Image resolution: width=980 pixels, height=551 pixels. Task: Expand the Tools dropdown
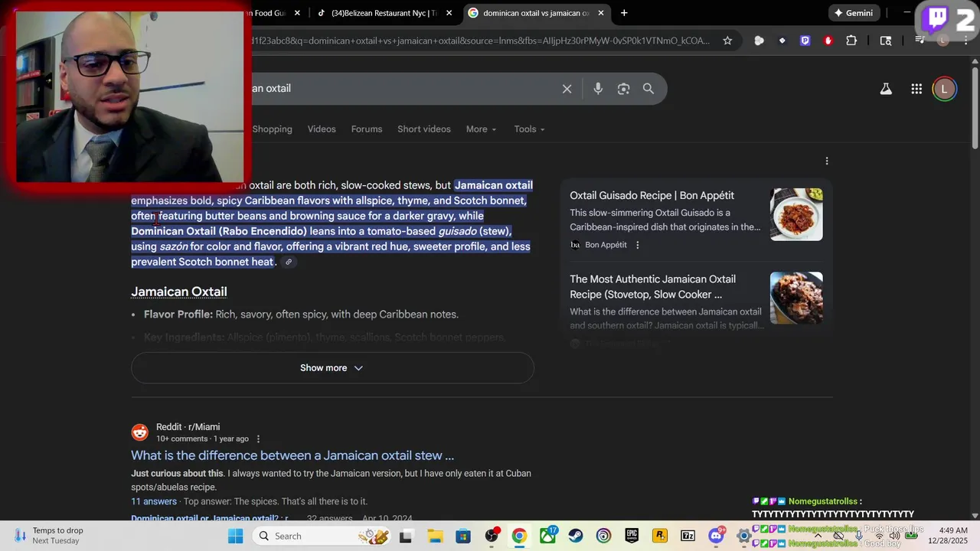pos(529,129)
